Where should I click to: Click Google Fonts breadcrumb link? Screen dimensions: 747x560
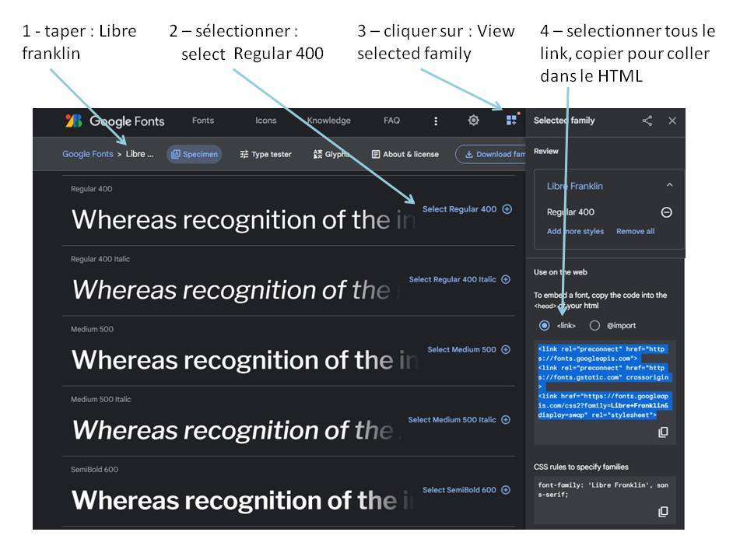pos(87,154)
